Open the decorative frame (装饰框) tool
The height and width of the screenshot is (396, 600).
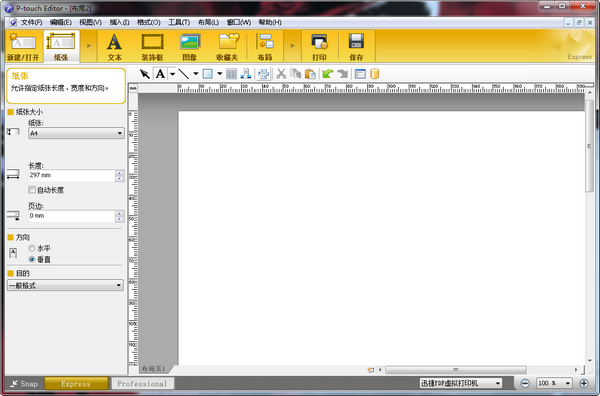tap(152, 47)
